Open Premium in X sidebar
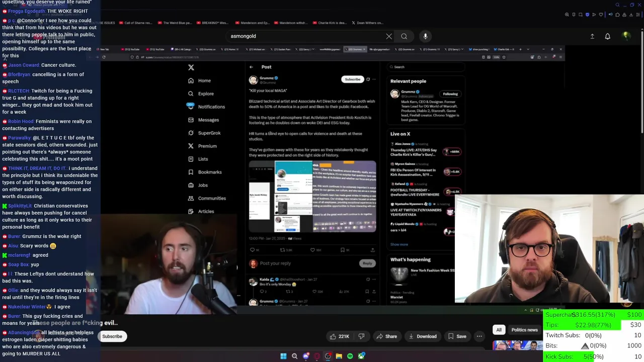 click(x=202, y=146)
